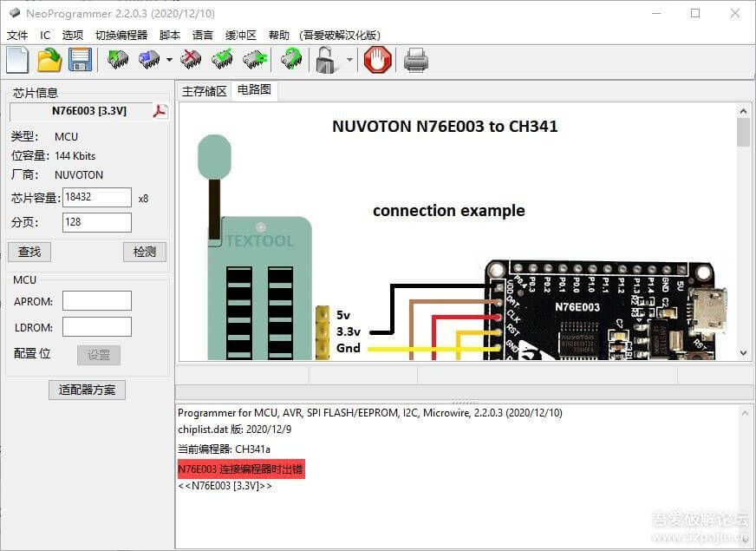Focus the 芯片容量 field showing 18432

coord(97,197)
